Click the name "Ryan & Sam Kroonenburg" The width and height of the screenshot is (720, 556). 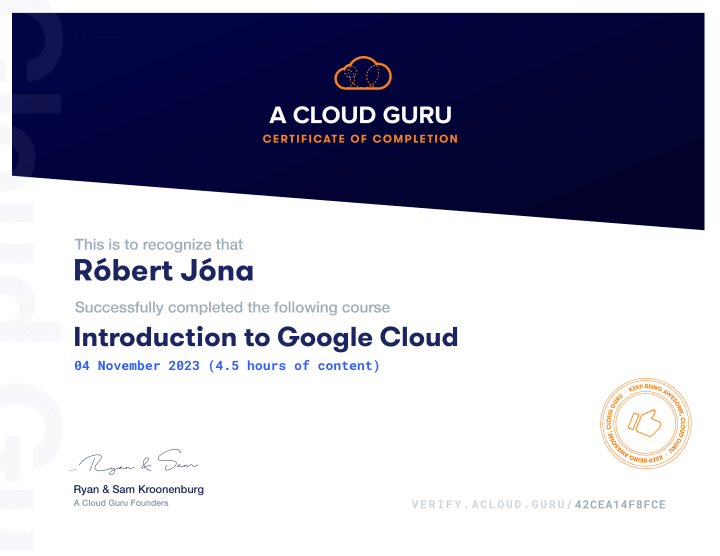139,489
